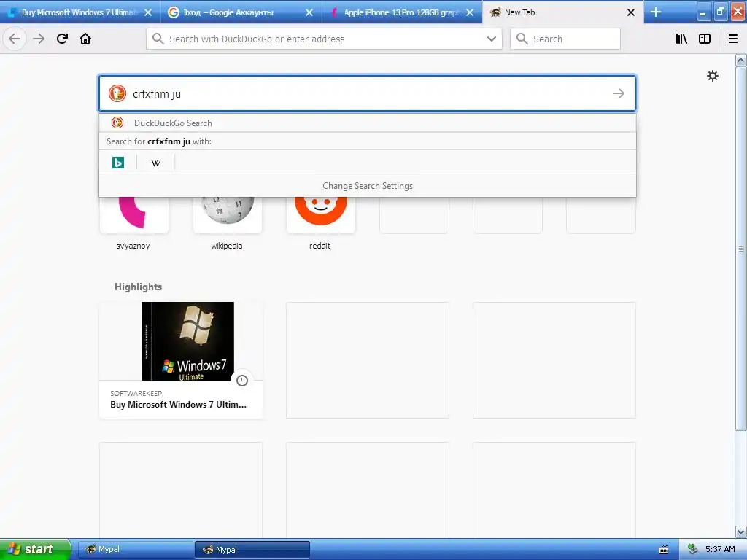Click magnifier icon in address bar

(x=158, y=39)
